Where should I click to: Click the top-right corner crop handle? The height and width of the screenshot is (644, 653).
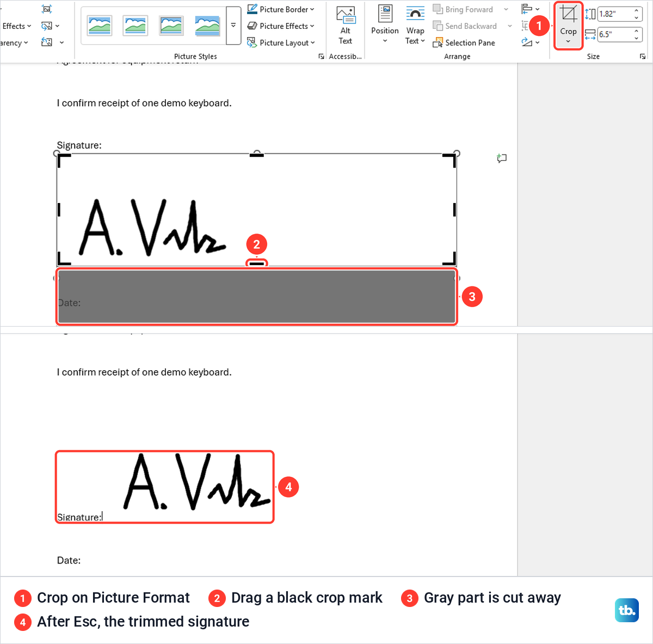coord(449,161)
